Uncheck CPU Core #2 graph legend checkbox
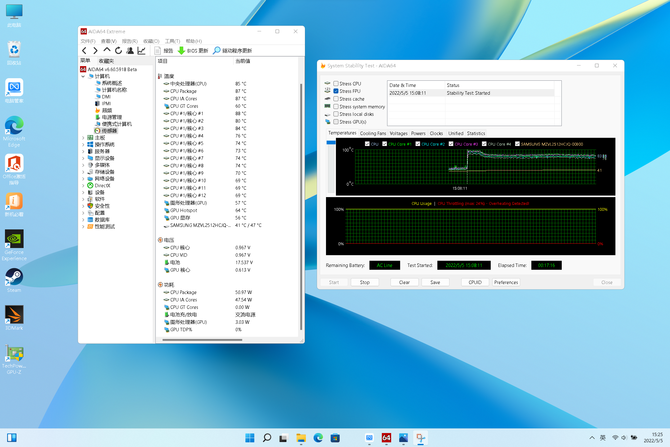The height and width of the screenshot is (447, 670). coord(418,144)
